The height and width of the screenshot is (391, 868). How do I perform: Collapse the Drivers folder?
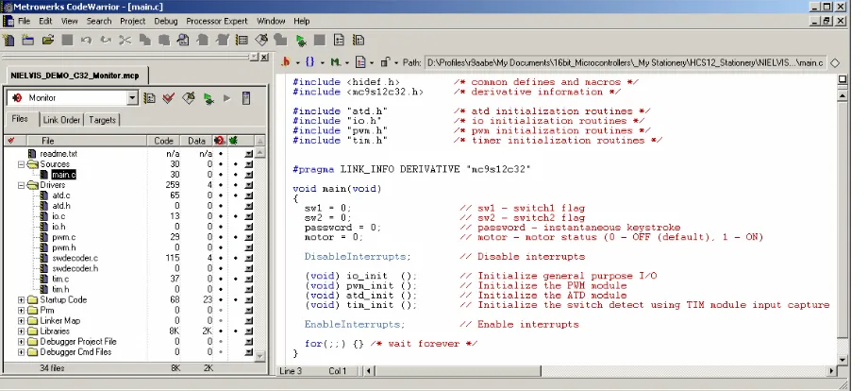point(21,185)
